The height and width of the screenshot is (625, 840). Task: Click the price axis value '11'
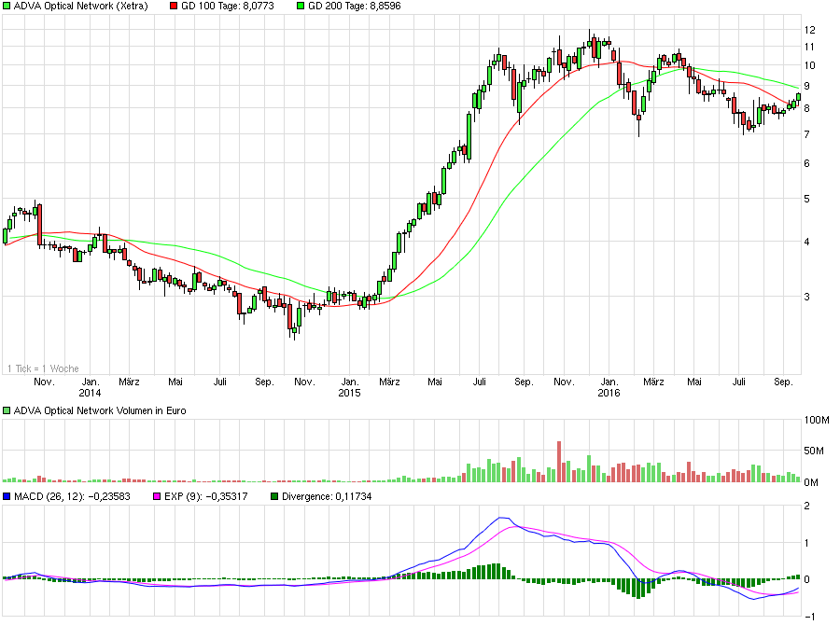(x=809, y=48)
